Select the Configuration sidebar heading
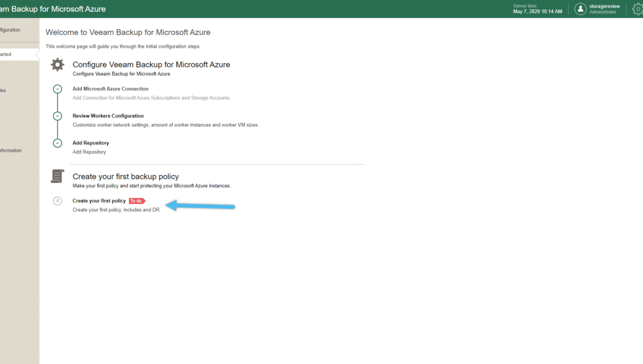643x364 pixels. (10, 30)
